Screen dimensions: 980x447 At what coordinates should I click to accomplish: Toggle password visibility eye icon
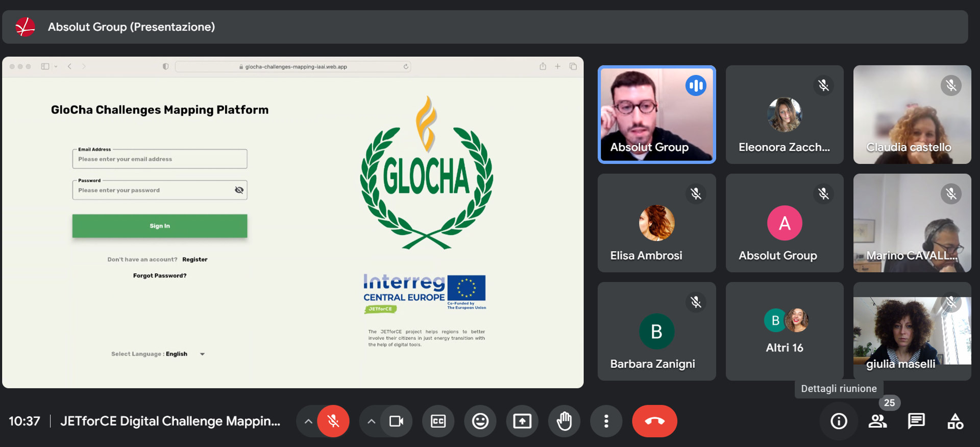239,190
